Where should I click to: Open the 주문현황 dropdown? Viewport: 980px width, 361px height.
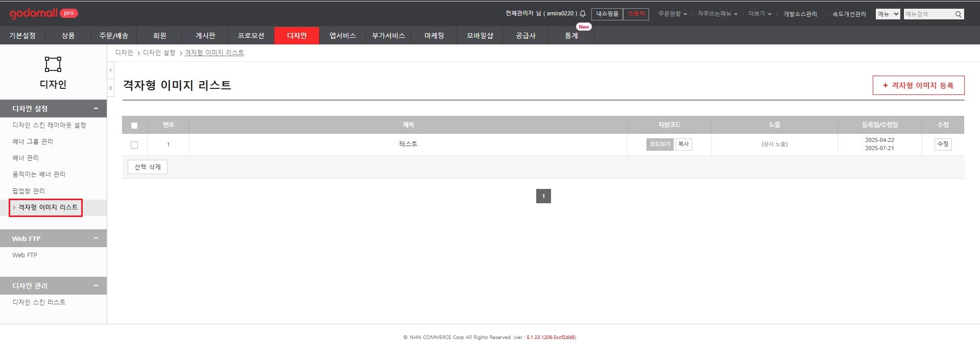[673, 14]
